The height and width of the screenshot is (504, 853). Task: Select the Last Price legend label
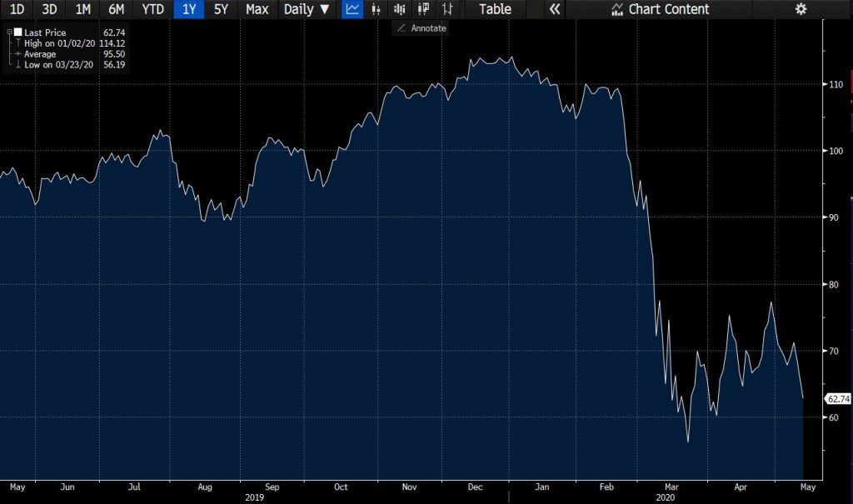(45, 32)
